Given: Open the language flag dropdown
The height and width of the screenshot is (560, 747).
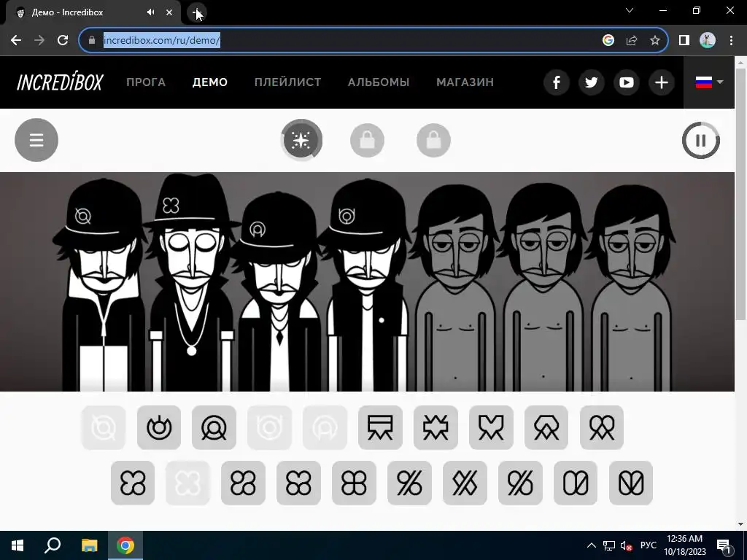Looking at the screenshot, I should point(709,82).
